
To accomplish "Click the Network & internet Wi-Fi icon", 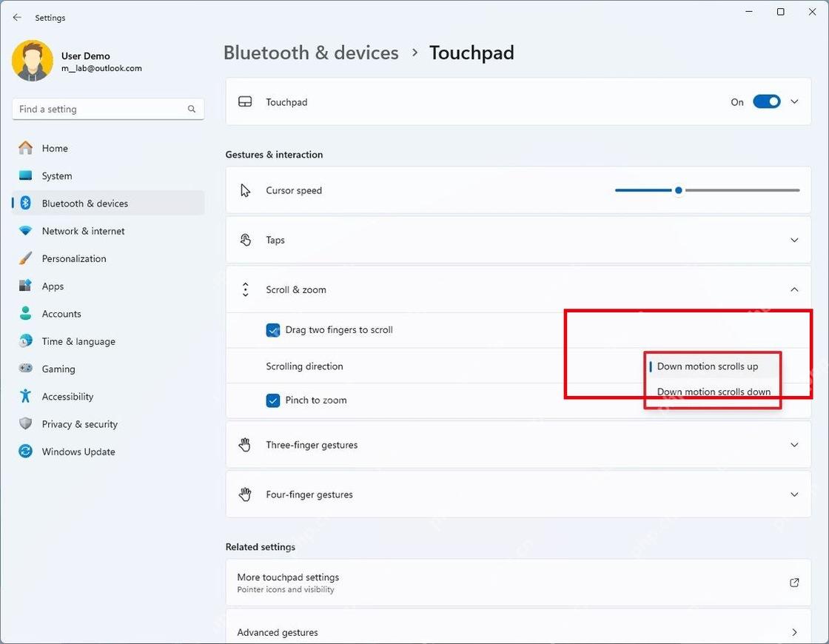I will [x=25, y=231].
